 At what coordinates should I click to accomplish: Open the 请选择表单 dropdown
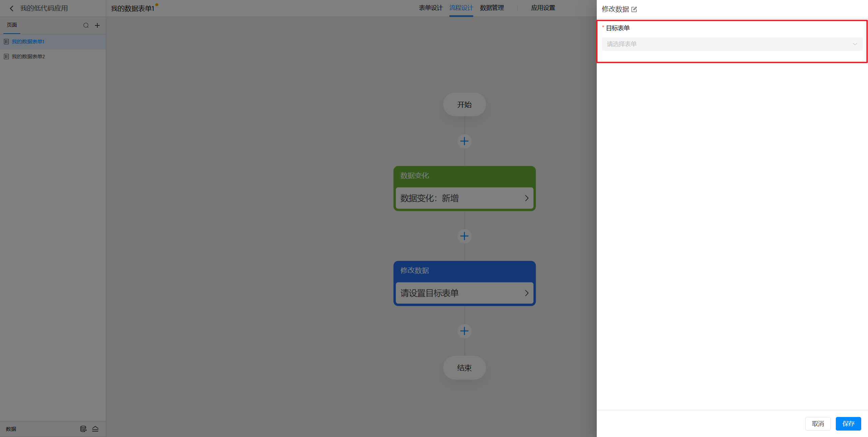[732, 44]
